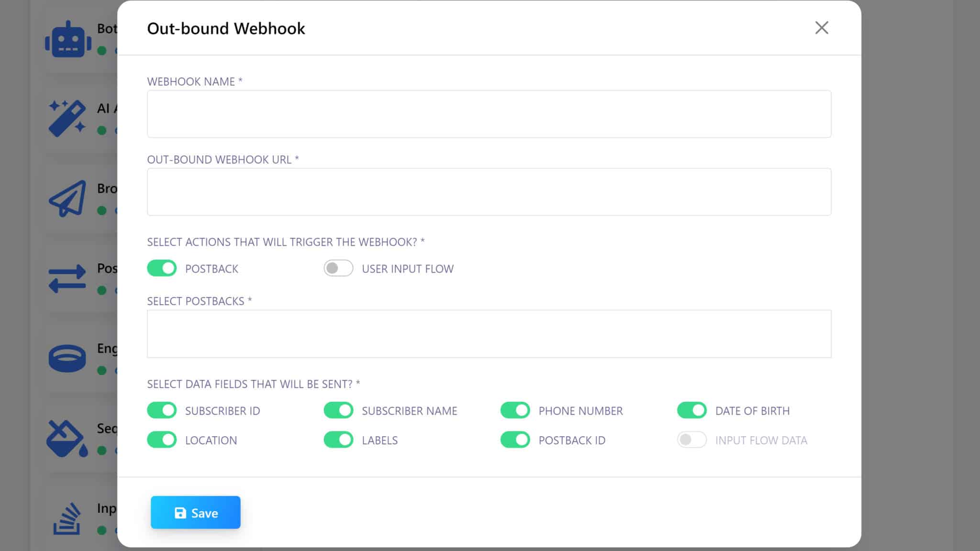980x551 pixels.
Task: Turn off SUBSCRIBER ID data field
Action: point(162,410)
